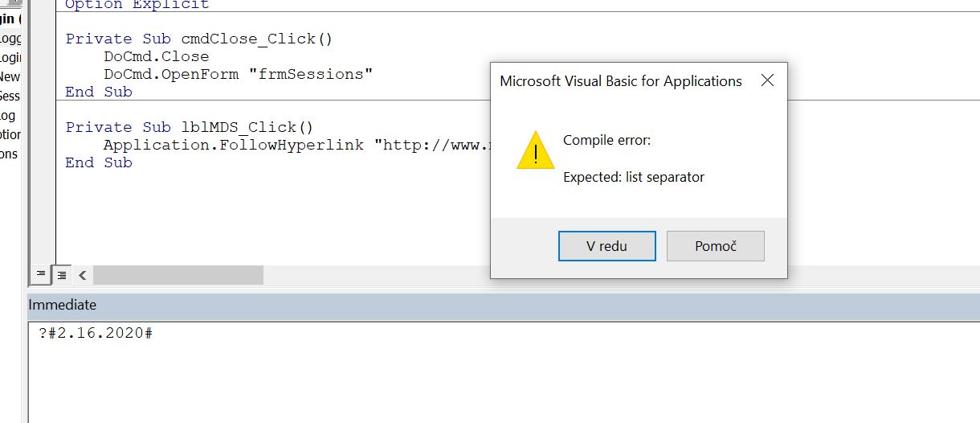
Task: Close the compile error dialog with X
Action: 767,80
